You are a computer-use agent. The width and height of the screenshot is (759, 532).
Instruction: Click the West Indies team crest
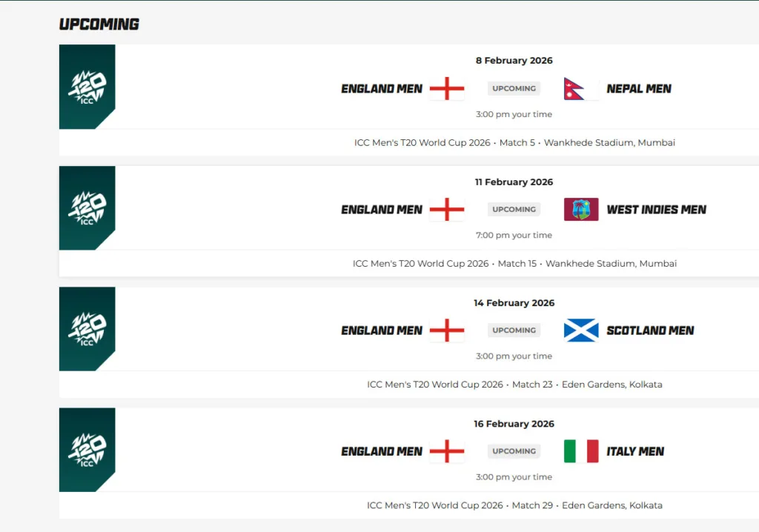581,210
